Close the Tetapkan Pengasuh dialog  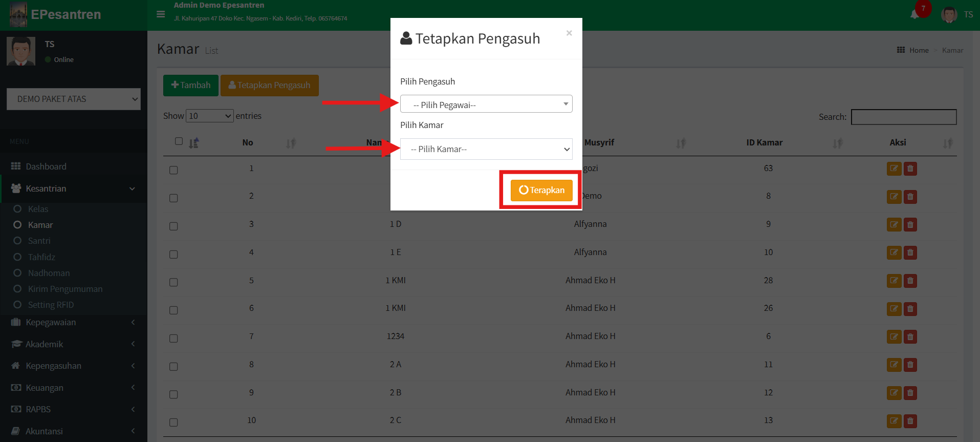coord(569,33)
